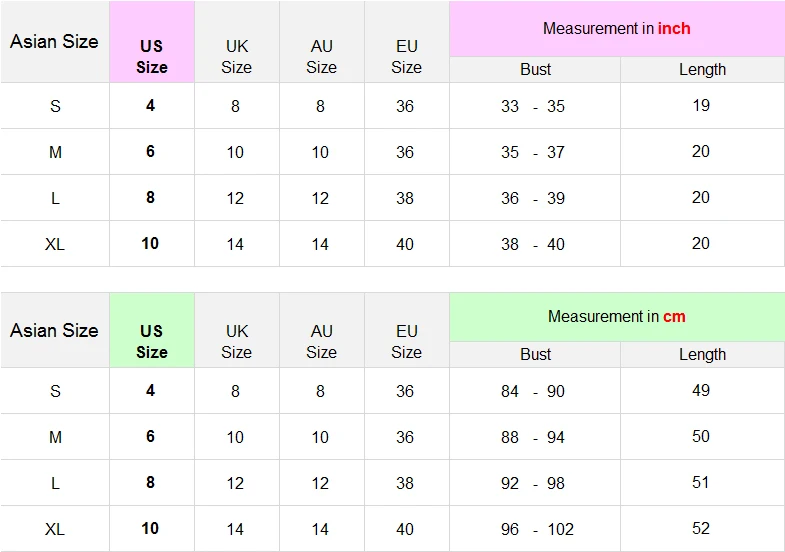Select the 84 - 90 bust cell
This screenshot has width=785, height=552.
tap(533, 391)
